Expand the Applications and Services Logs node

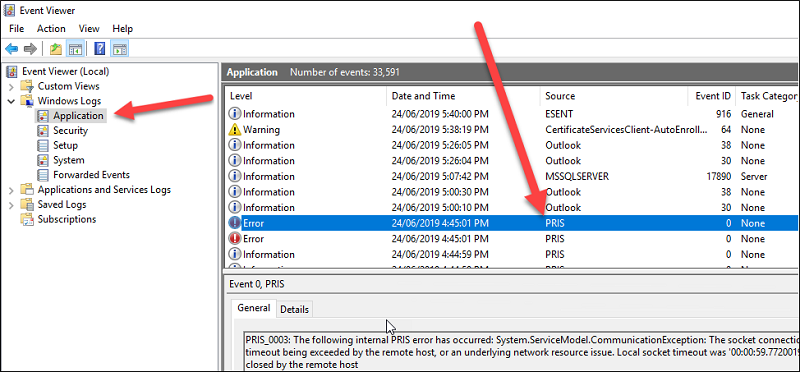point(11,190)
